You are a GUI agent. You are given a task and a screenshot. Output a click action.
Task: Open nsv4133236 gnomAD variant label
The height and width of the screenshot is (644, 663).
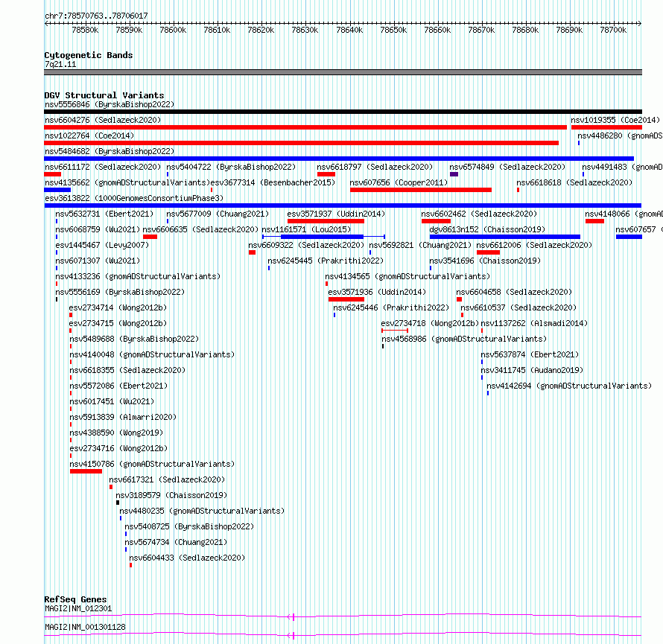pos(138,276)
